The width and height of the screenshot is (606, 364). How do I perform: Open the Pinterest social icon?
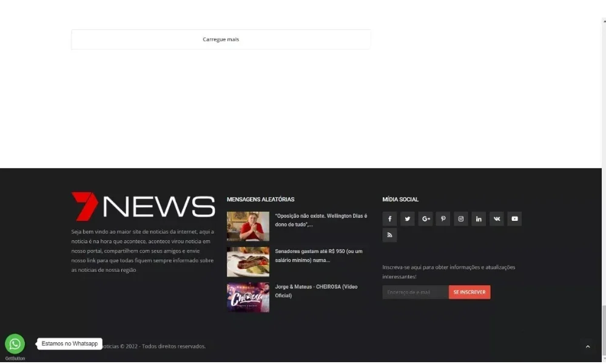pos(443,219)
